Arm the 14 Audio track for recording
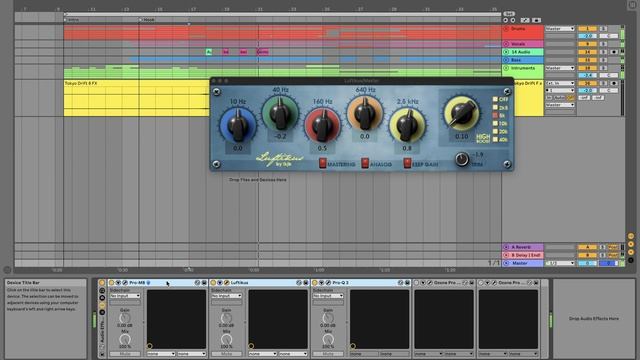Viewport: 640px width, 360px height. pyautogui.click(x=614, y=52)
